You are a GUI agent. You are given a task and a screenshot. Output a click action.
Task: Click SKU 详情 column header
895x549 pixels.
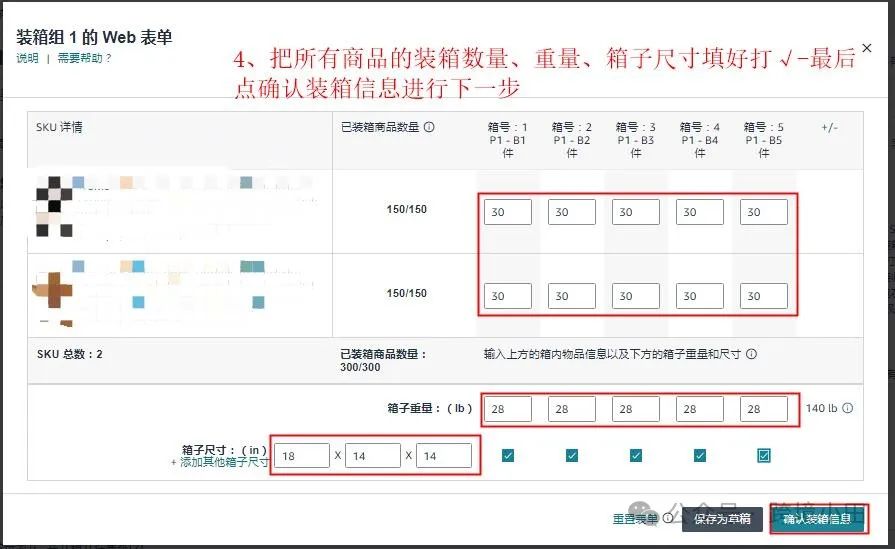point(59,127)
